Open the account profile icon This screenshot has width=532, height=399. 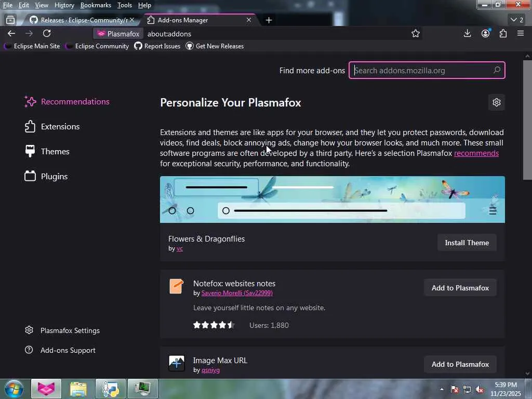pos(486,33)
